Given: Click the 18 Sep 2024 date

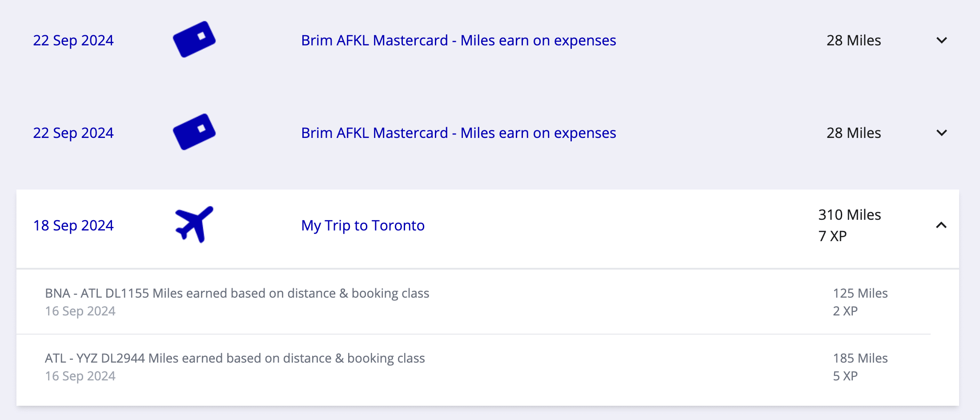Looking at the screenshot, I should click(73, 226).
